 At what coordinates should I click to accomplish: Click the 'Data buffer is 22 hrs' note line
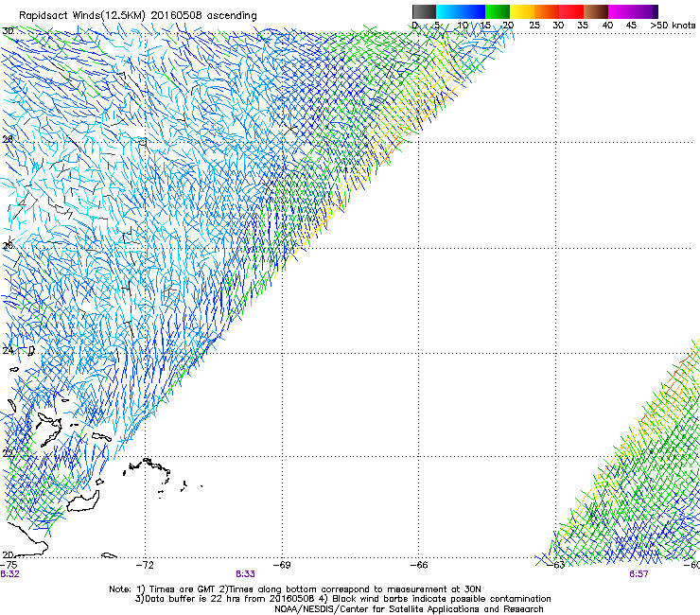tap(342, 599)
